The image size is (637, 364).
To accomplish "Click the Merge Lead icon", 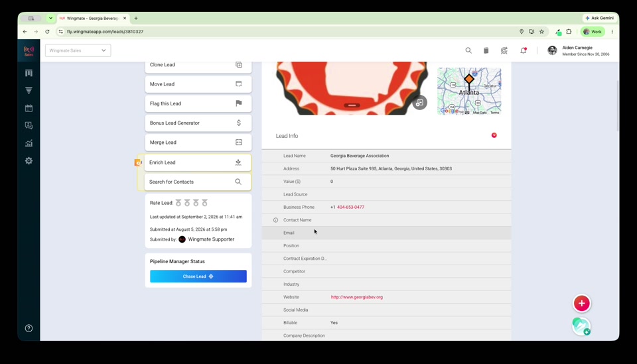I will click(x=238, y=142).
